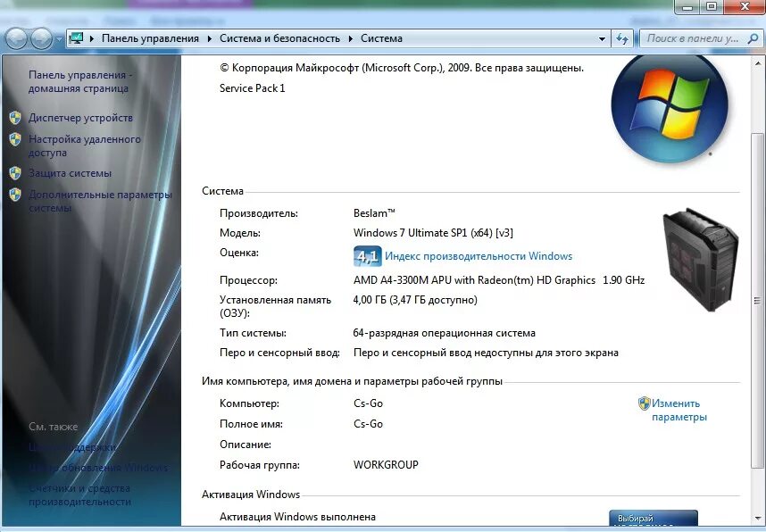
Task: Open Диспетчер устройств link
Action: (x=80, y=118)
